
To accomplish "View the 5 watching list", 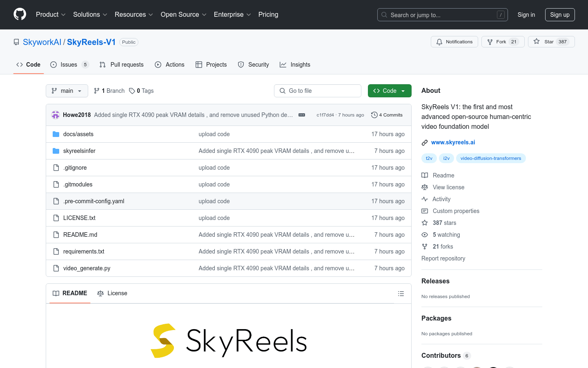I will coord(441,235).
